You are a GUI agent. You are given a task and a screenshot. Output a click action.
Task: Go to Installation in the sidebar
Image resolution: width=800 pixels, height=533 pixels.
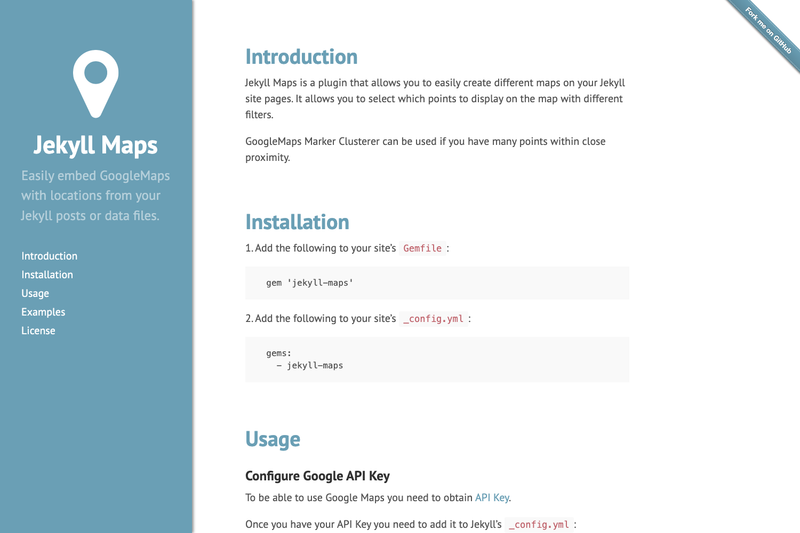(x=47, y=274)
